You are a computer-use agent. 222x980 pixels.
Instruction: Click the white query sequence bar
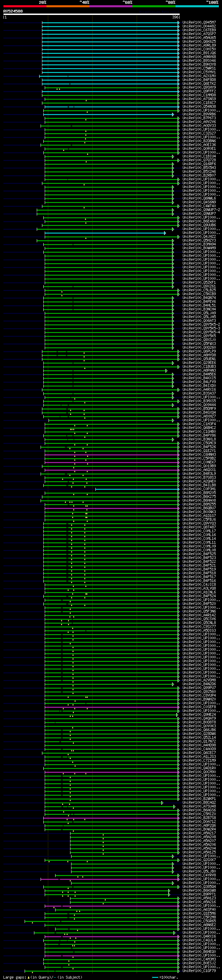pyautogui.click(x=92, y=15)
